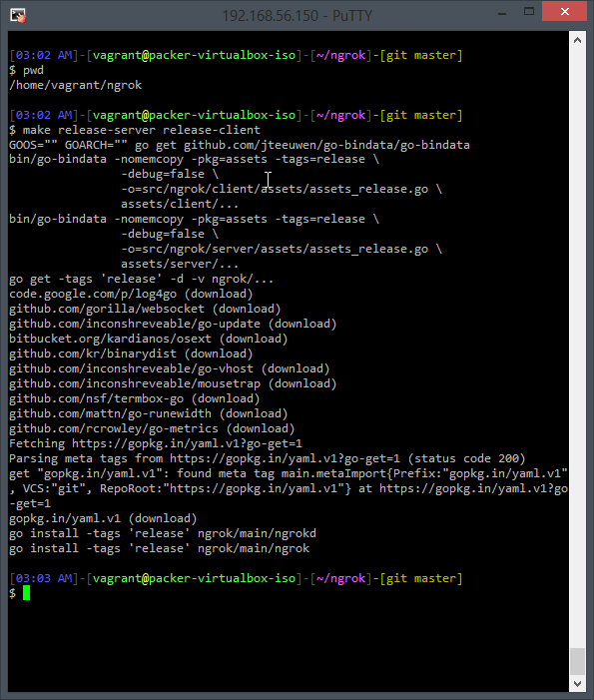Click the '/home/vagrant/ngrok' output line
The width and height of the screenshot is (594, 700).
pos(76,85)
